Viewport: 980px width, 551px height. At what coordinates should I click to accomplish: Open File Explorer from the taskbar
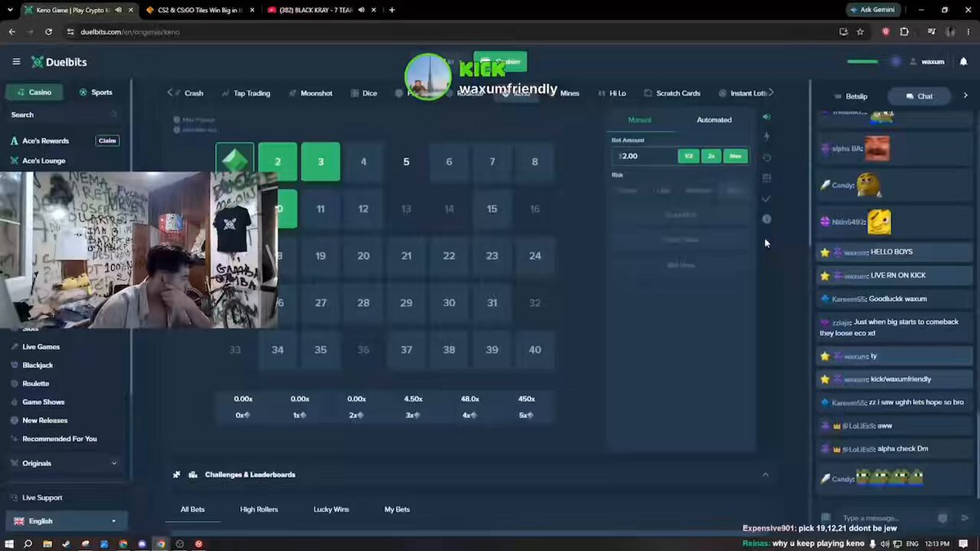(x=47, y=544)
